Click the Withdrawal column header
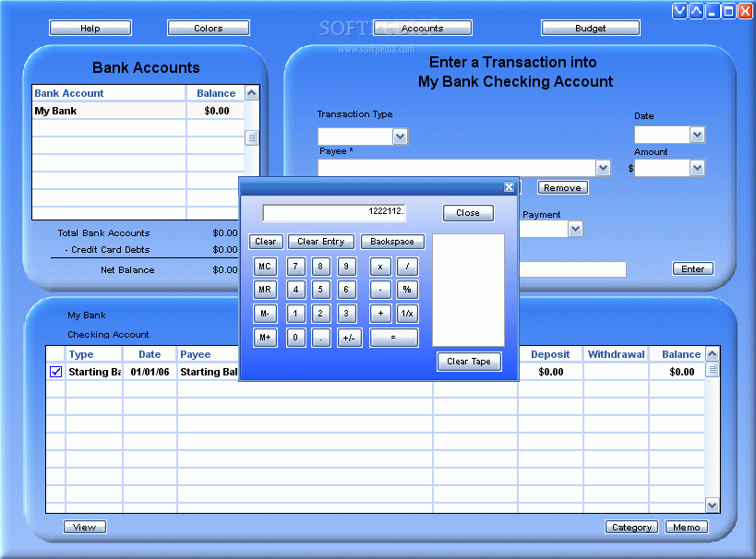Screen dimensions: 756x559 click(616, 354)
